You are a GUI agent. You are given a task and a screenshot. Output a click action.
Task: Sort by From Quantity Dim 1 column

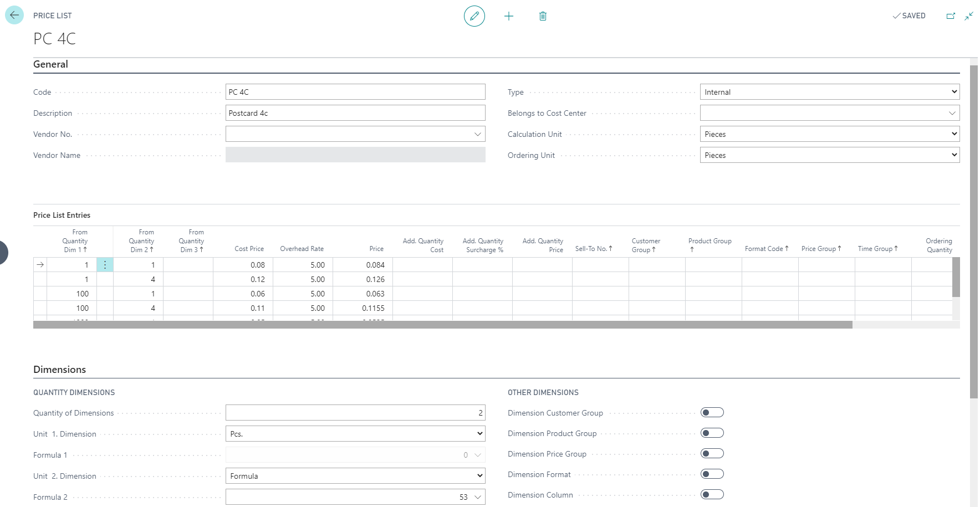[75, 241]
